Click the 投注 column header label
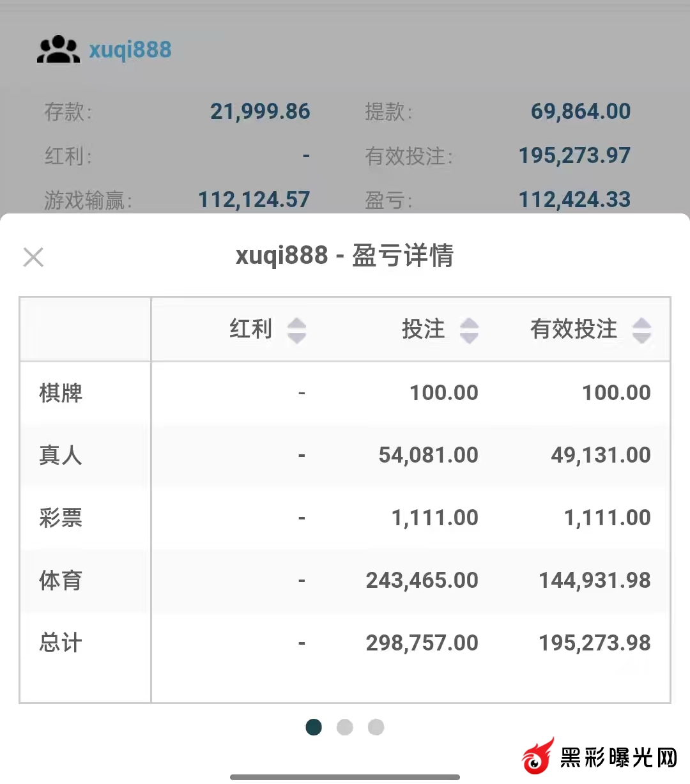This screenshot has width=690, height=784. 423,329
